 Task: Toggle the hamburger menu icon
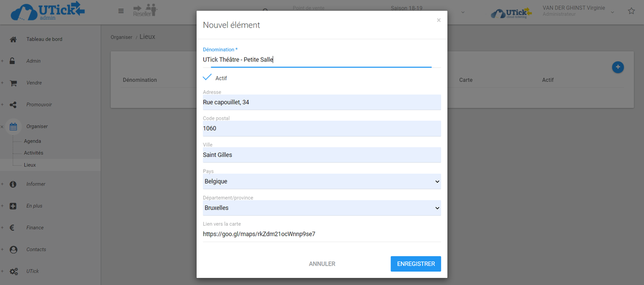[x=121, y=11]
